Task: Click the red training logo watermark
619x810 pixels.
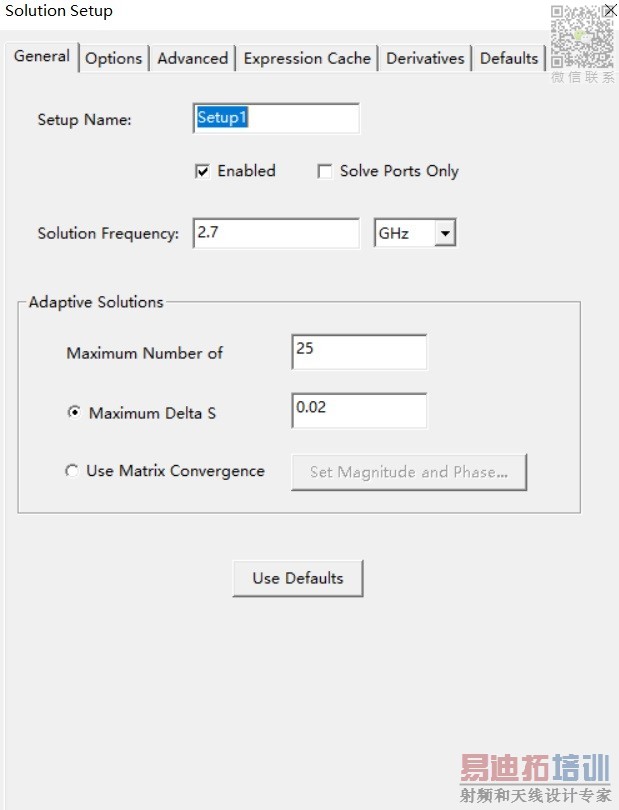Action: pos(534,770)
